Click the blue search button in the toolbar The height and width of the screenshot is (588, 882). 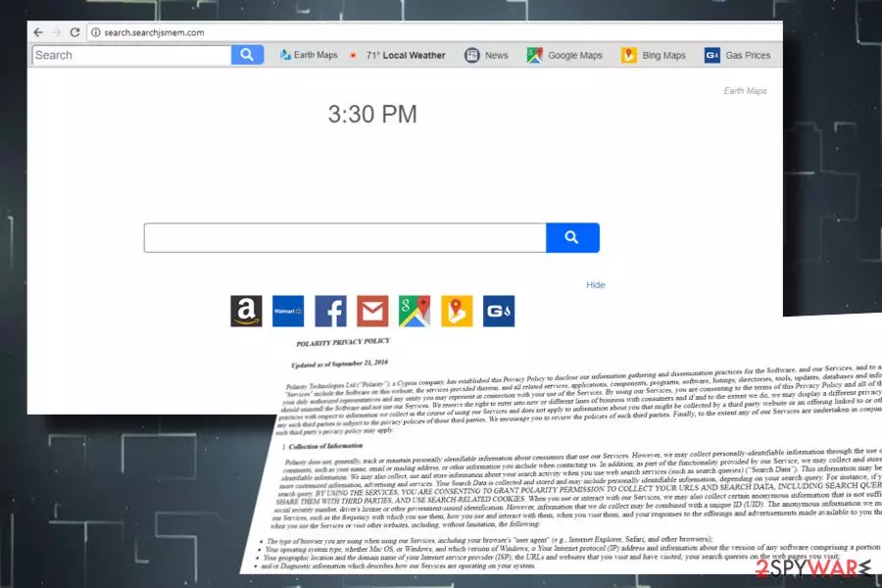click(247, 55)
